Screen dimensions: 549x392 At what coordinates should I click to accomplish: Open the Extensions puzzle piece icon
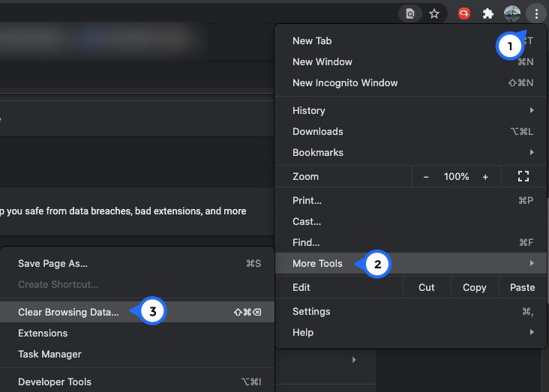point(487,13)
